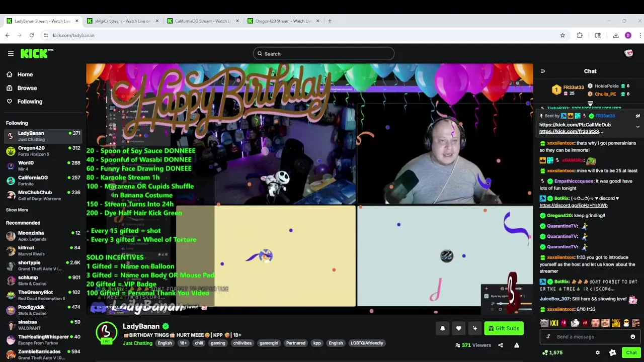The height and width of the screenshot is (362, 644).
Task: Bookmark this page with star
Action: tap(562, 35)
